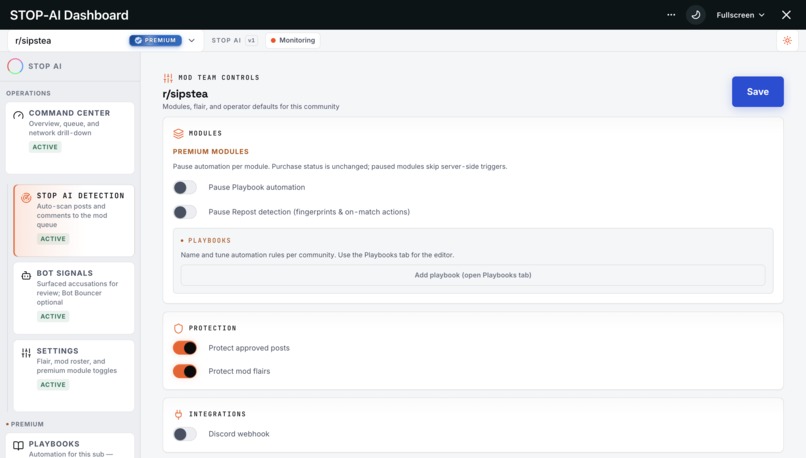Click the Monitoring status pill
Viewport: 806px width, 458px height.
pos(292,41)
